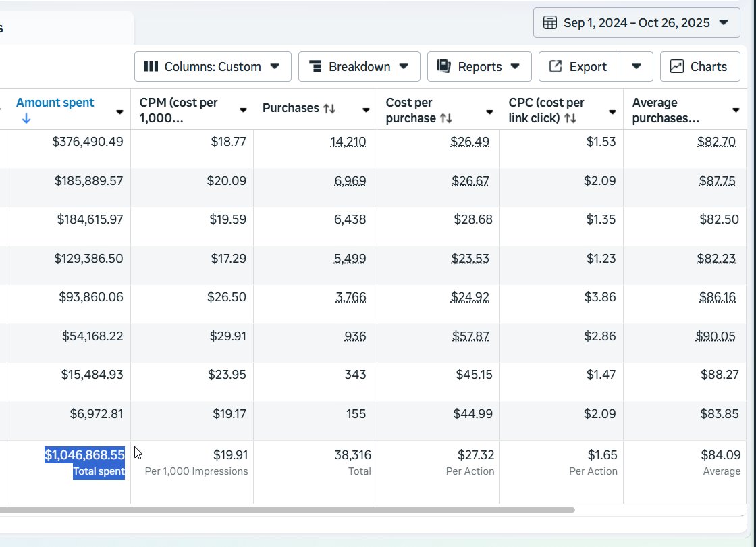Click the purchases value 3,766

coord(350,297)
